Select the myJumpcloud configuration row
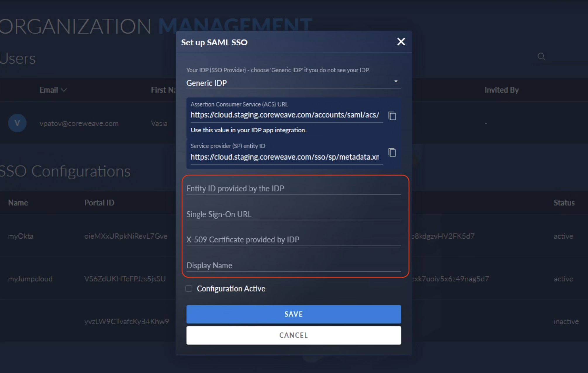Image resolution: width=588 pixels, height=373 pixels. click(x=30, y=279)
